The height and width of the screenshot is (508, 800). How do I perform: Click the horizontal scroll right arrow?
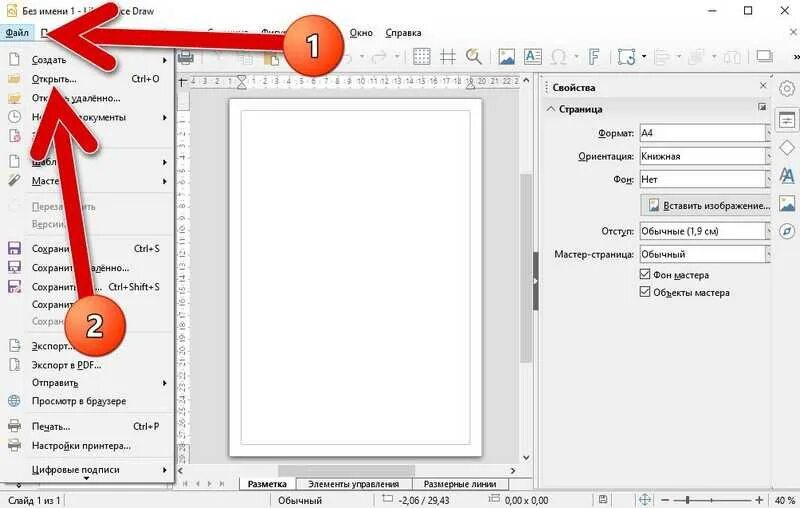tap(513, 470)
